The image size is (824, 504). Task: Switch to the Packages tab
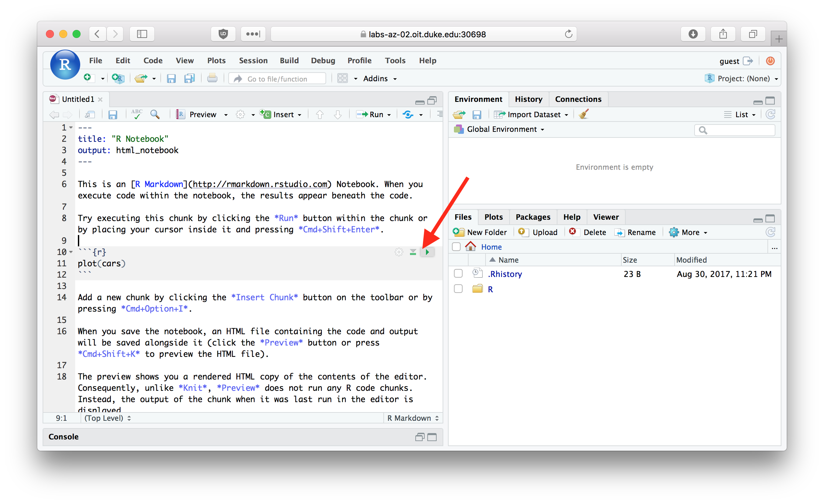(533, 217)
